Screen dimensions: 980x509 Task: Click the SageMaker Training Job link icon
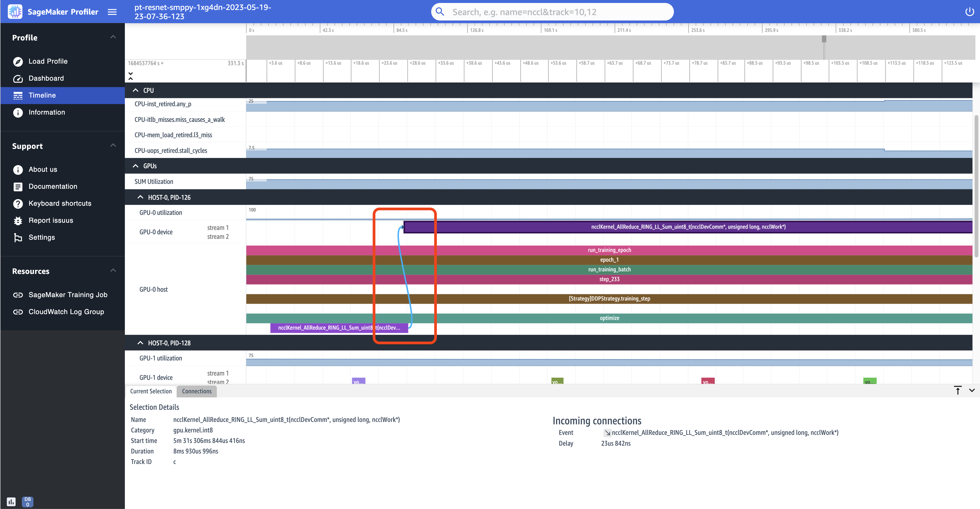point(18,295)
